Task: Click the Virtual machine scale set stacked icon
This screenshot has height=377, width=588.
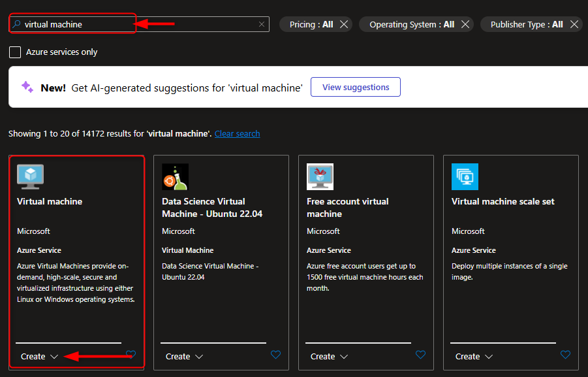Action: pos(465,176)
